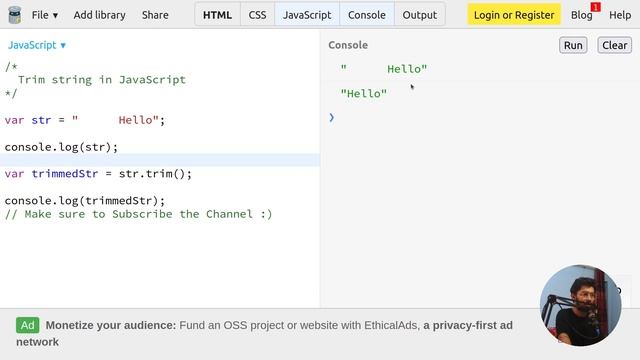The image size is (640, 360).
Task: Click the console prompt input arrow
Action: pos(331,118)
